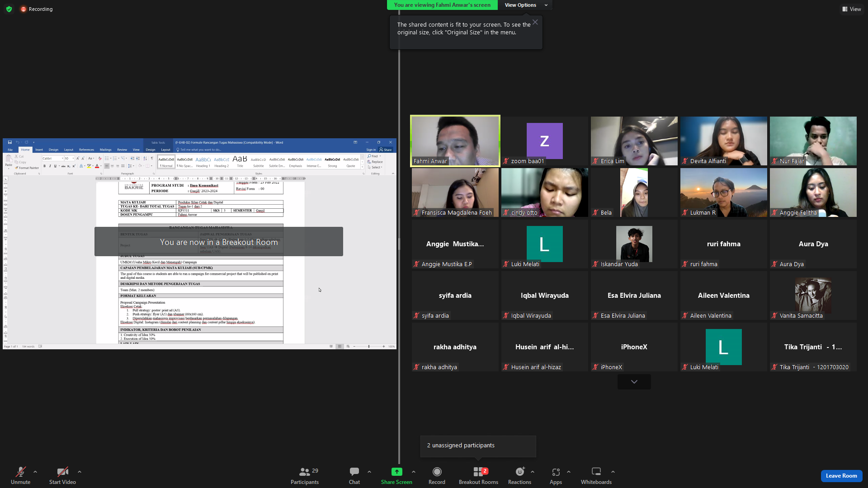Expand chat options arrow beside Chat
868x488 pixels.
point(369,472)
